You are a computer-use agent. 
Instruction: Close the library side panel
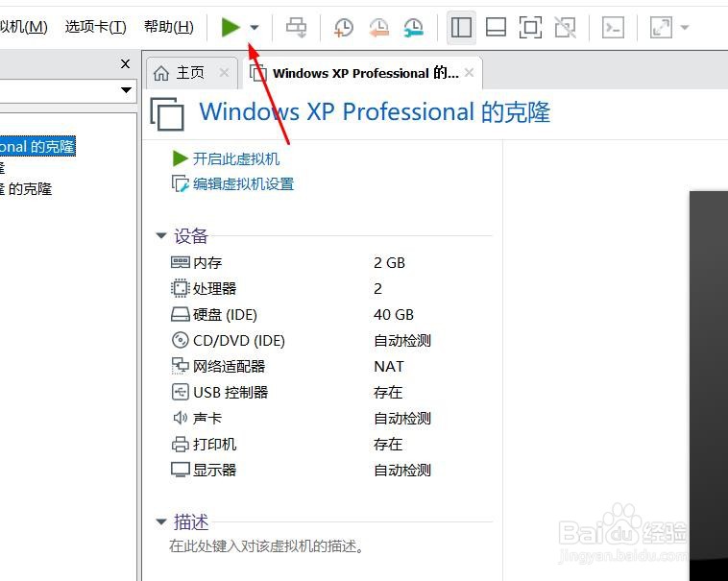[x=125, y=63]
